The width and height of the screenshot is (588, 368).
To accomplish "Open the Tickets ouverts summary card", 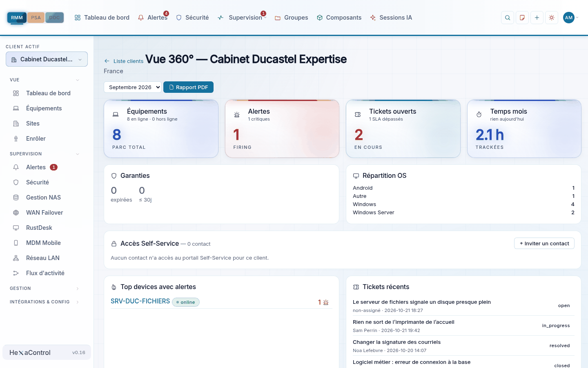I will (403, 128).
